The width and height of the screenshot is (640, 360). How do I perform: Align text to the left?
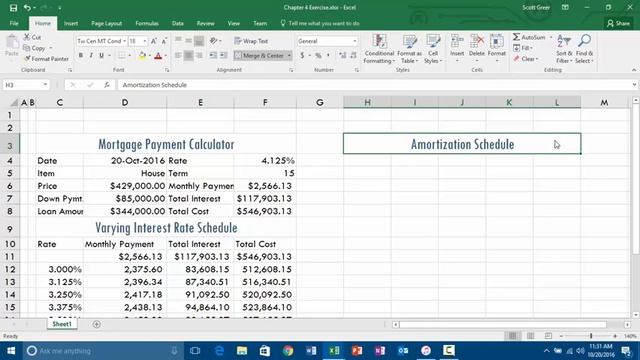[178, 56]
